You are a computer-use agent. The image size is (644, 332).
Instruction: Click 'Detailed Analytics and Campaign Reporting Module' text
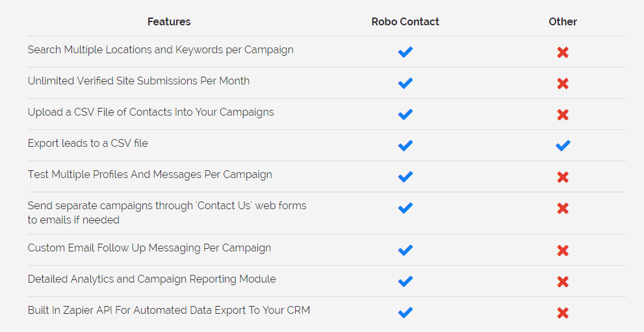click(x=151, y=279)
